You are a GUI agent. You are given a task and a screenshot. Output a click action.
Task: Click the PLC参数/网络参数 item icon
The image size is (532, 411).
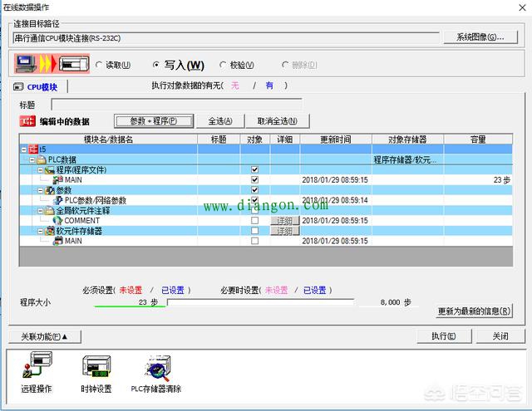(57, 200)
